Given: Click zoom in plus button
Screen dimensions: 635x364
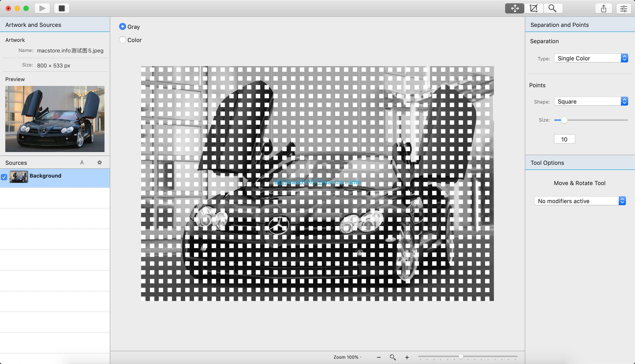Looking at the screenshot, I should 407,357.
